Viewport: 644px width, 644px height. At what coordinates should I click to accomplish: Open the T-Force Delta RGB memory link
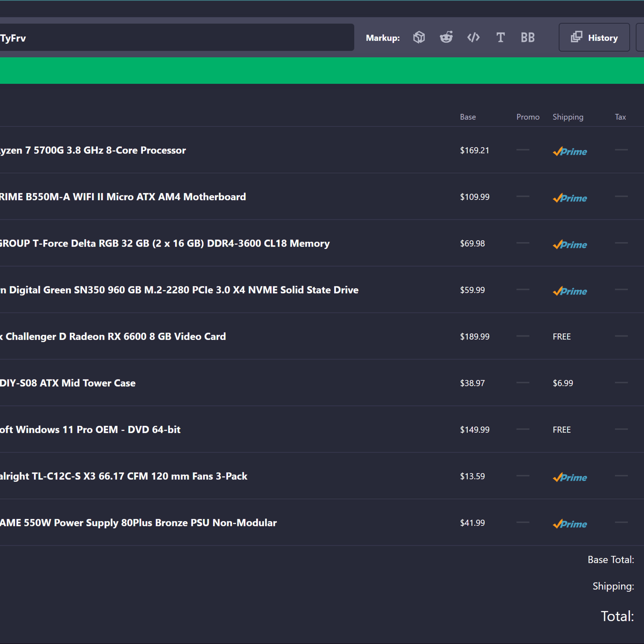coord(165,243)
